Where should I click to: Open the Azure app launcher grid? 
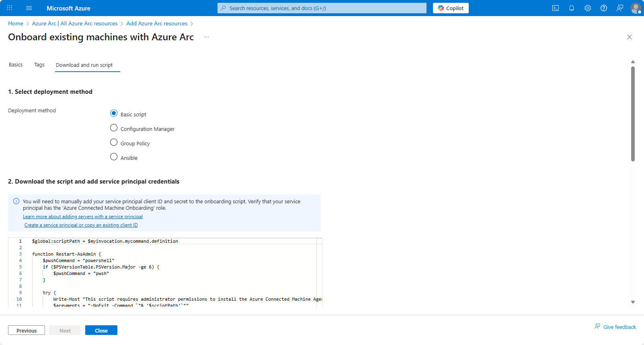pos(10,8)
